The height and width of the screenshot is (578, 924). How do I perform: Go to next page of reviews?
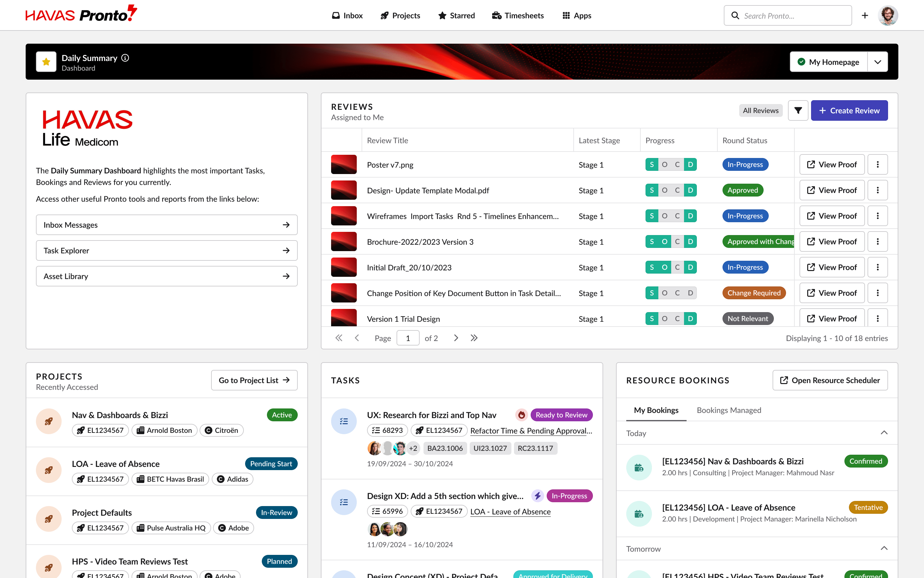(456, 338)
